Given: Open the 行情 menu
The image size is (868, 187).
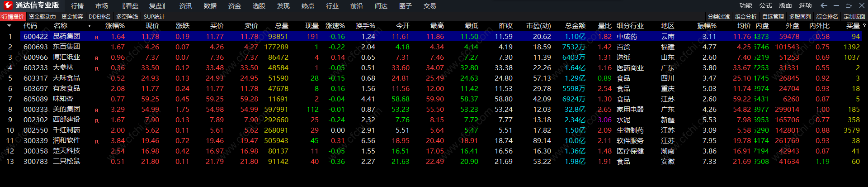Looking at the screenshot, I should [77, 6].
